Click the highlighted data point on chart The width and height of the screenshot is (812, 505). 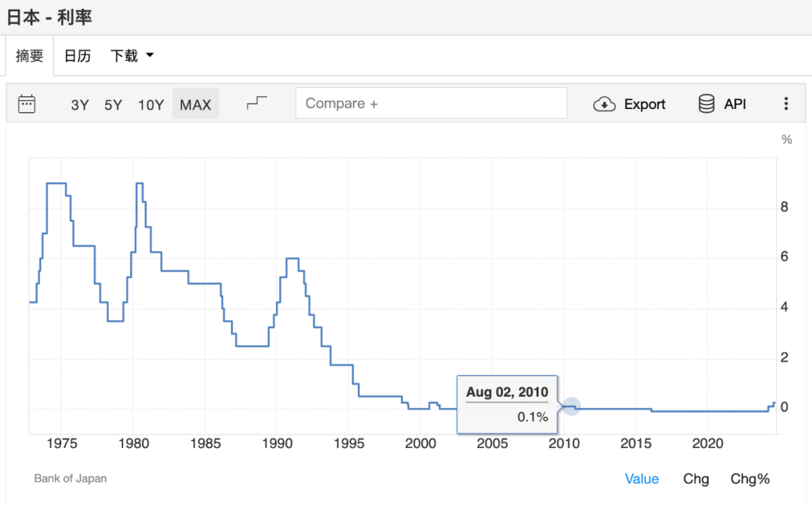pos(571,406)
